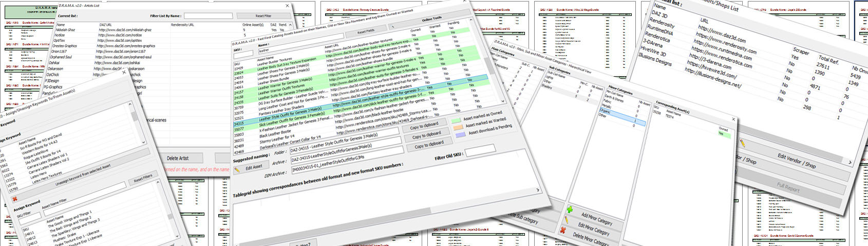Click Filter List By Name input field
This screenshot has height=246, width=868.
tap(207, 16)
